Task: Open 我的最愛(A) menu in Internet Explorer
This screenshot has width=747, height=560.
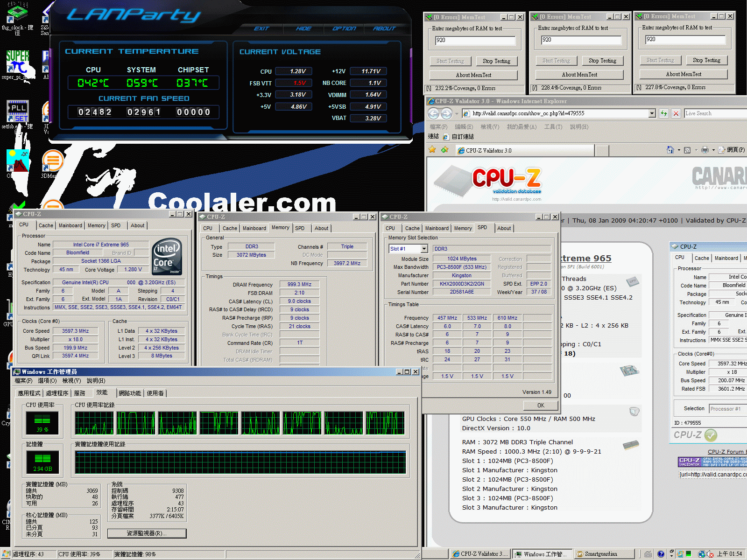Action: coord(521,126)
